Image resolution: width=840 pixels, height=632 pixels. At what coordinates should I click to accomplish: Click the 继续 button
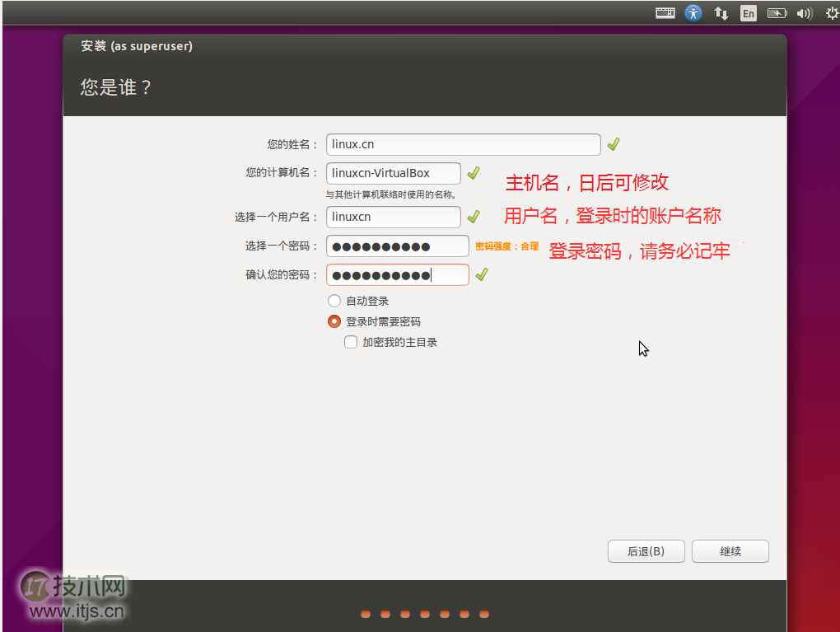coord(730,551)
